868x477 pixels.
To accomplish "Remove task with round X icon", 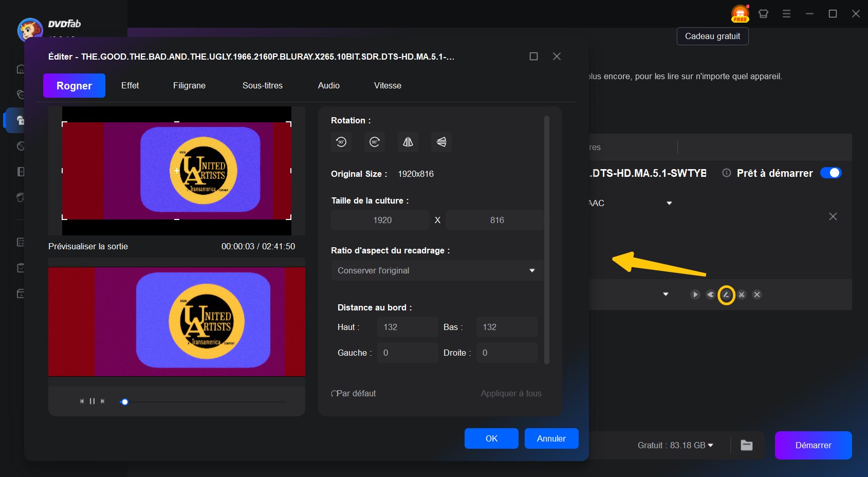I will (x=757, y=295).
